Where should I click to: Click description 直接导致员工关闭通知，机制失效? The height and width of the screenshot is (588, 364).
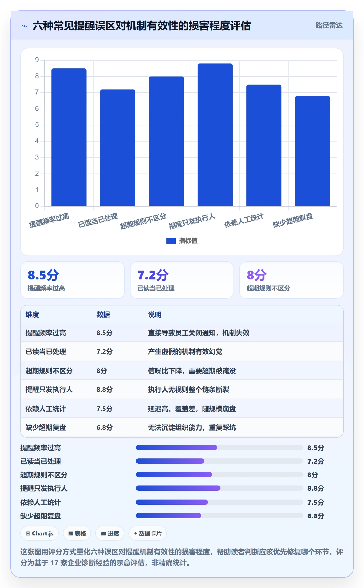click(199, 333)
